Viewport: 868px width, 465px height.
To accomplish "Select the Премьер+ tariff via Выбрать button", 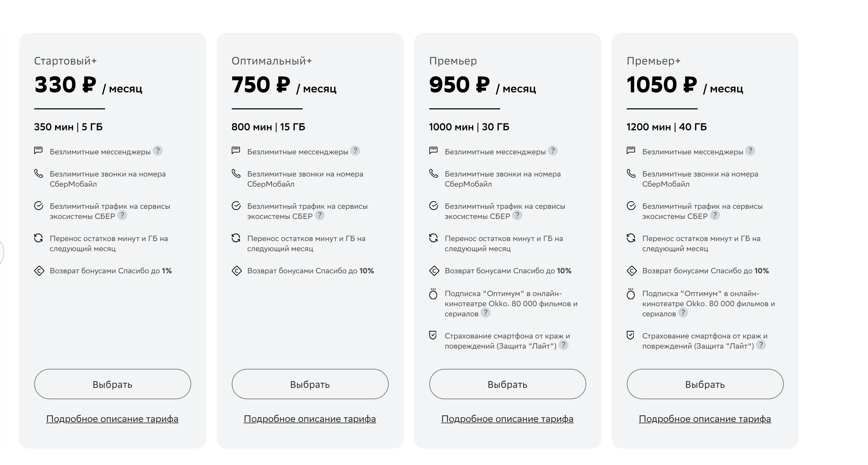I will click(x=705, y=384).
